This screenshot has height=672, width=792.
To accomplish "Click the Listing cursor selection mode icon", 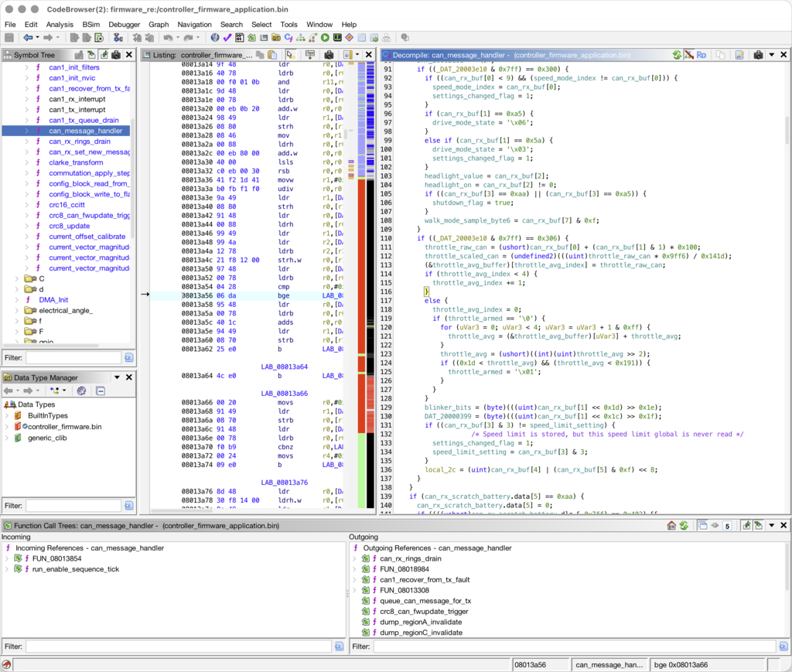I will click(290, 55).
